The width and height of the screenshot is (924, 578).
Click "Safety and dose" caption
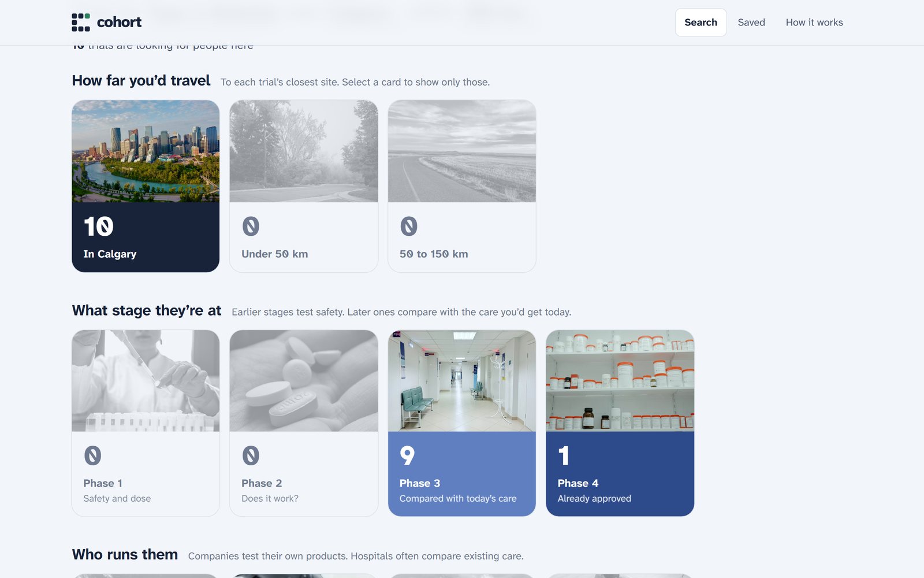coord(117,498)
